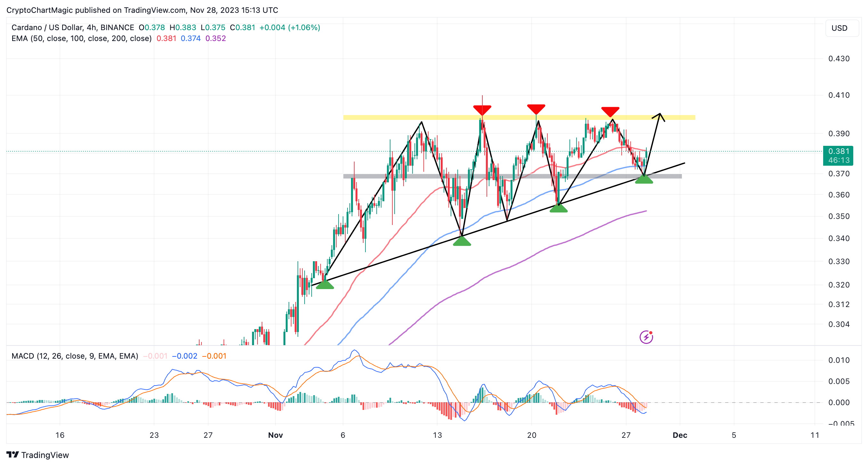Click the high price value H0.383
The height and width of the screenshot is (466, 868).
(183, 27)
